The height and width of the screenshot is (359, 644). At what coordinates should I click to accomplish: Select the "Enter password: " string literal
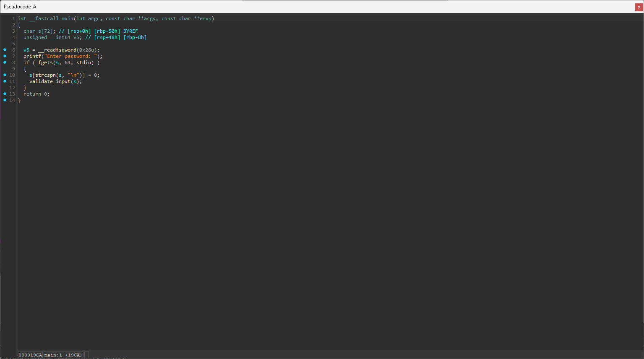[x=70, y=56]
